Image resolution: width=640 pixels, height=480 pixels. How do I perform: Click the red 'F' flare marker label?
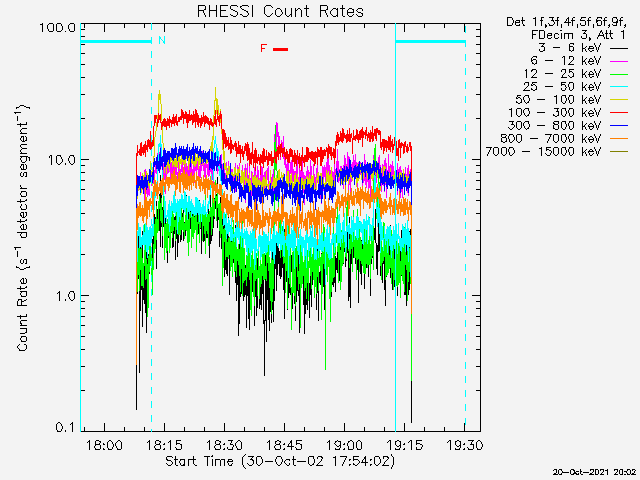[264, 49]
